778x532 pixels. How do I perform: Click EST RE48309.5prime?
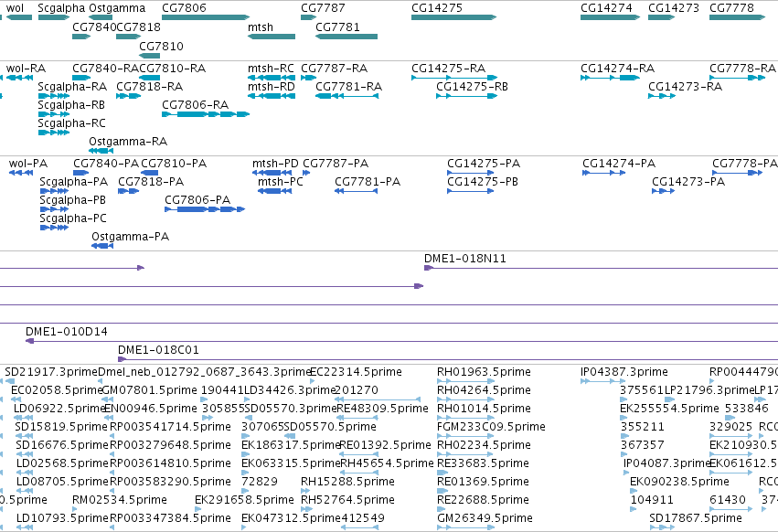click(382, 409)
